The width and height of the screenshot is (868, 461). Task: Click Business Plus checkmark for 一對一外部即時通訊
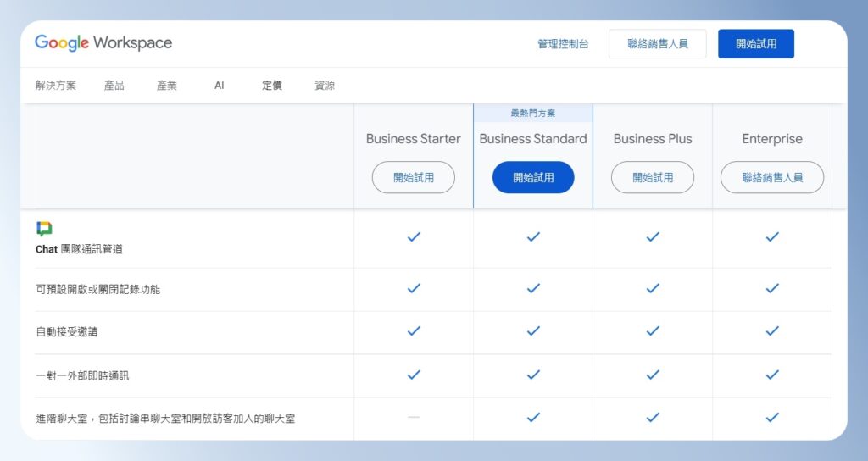pos(653,375)
